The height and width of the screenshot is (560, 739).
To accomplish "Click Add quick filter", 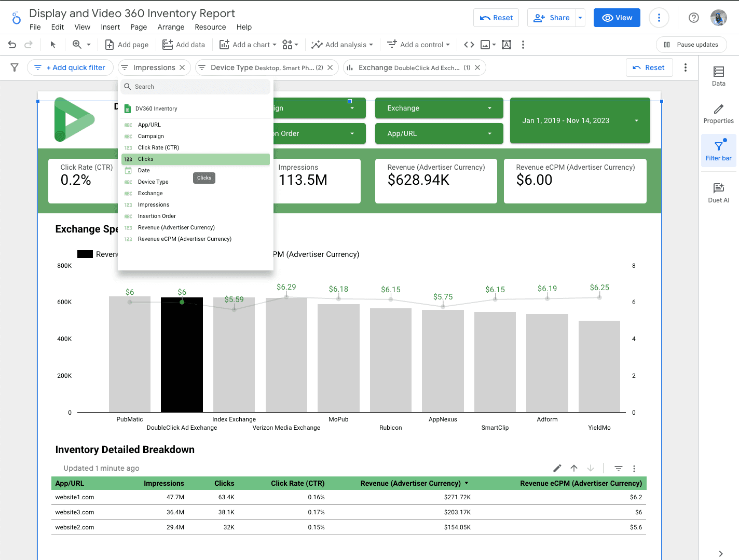I will [70, 67].
